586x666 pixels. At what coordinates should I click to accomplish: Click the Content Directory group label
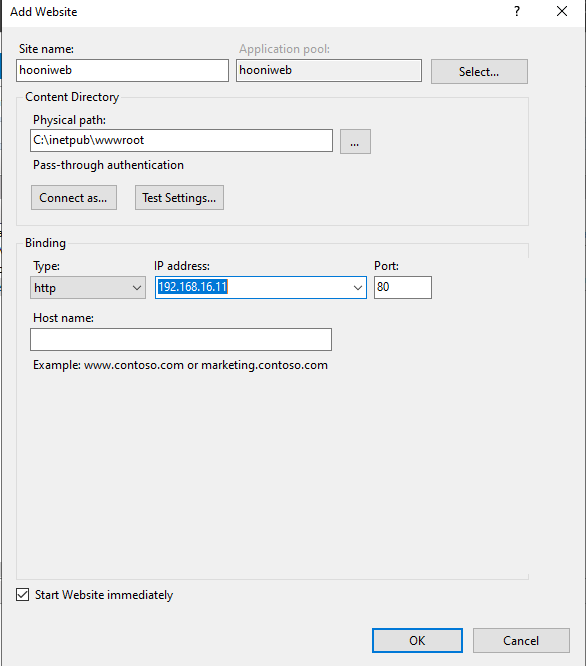[72, 97]
